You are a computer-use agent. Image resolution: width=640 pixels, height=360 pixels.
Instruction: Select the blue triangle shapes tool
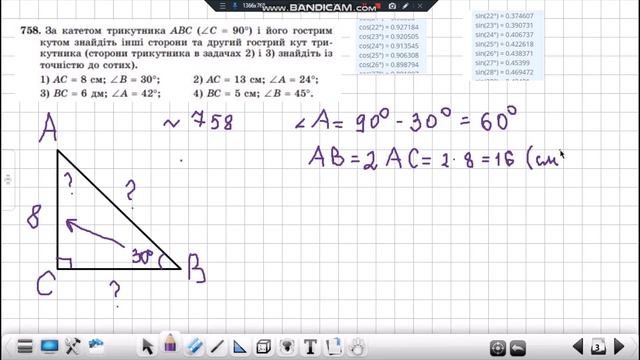(x=239, y=347)
